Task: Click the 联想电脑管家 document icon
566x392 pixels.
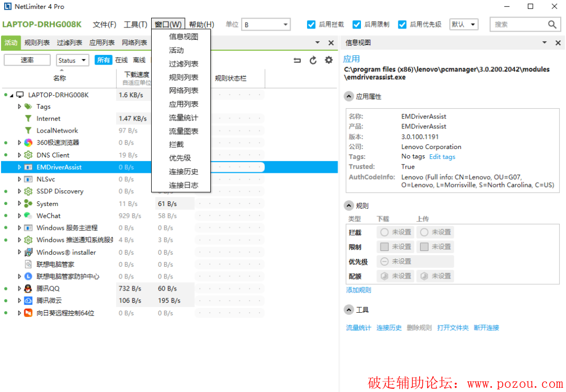Action: pos(28,264)
